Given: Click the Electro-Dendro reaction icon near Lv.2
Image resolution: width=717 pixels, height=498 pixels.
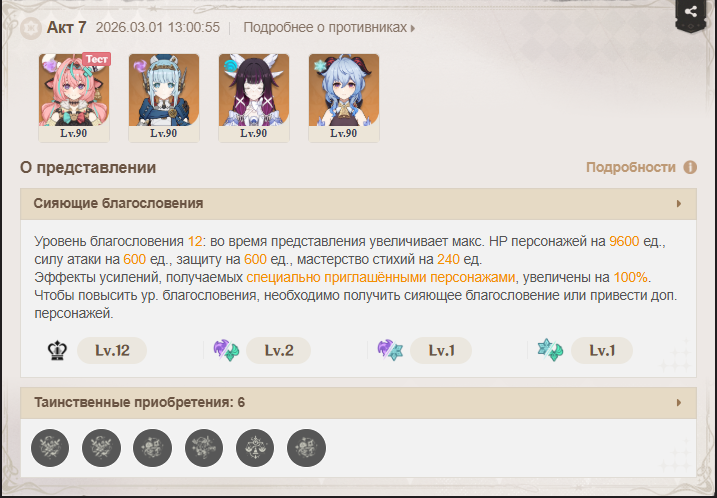Looking at the screenshot, I should coord(226,351).
